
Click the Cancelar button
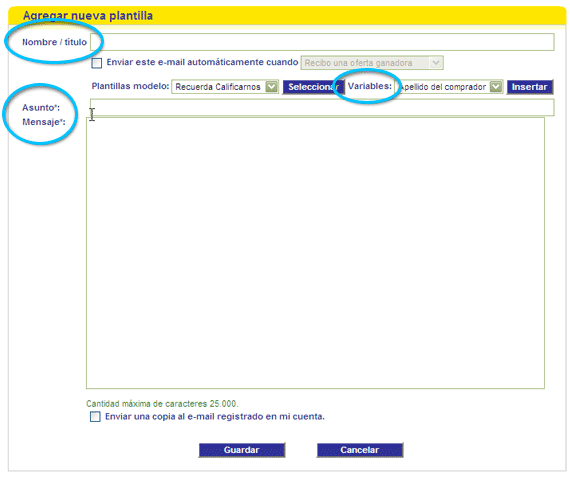coord(360,450)
